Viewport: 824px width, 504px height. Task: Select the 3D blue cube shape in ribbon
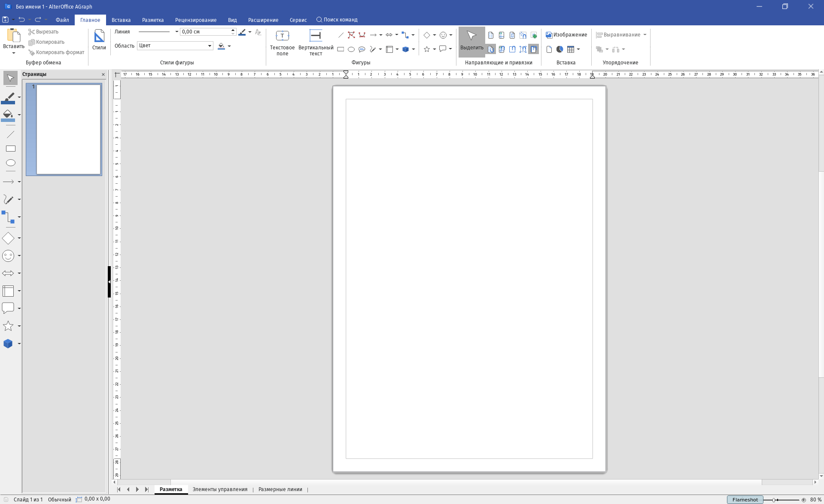[x=405, y=49]
